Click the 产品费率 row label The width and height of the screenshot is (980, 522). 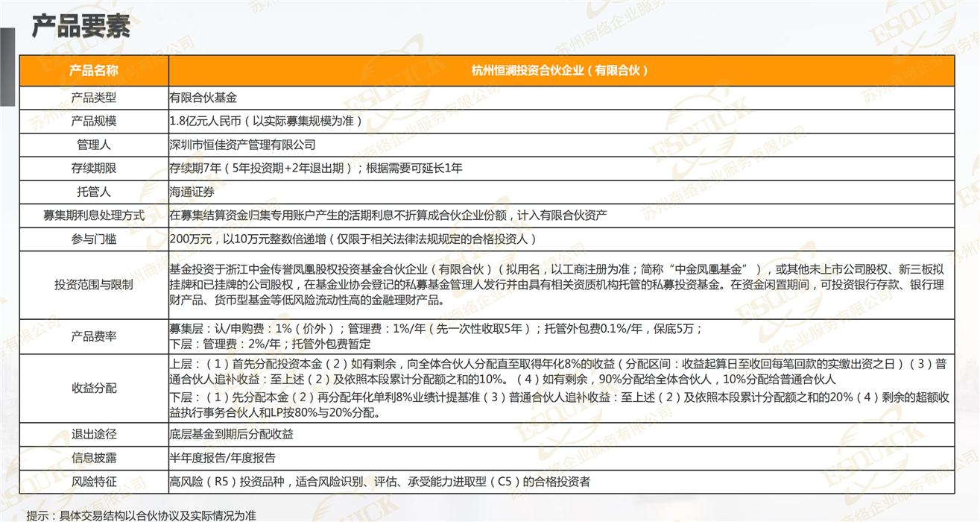pyautogui.click(x=94, y=337)
